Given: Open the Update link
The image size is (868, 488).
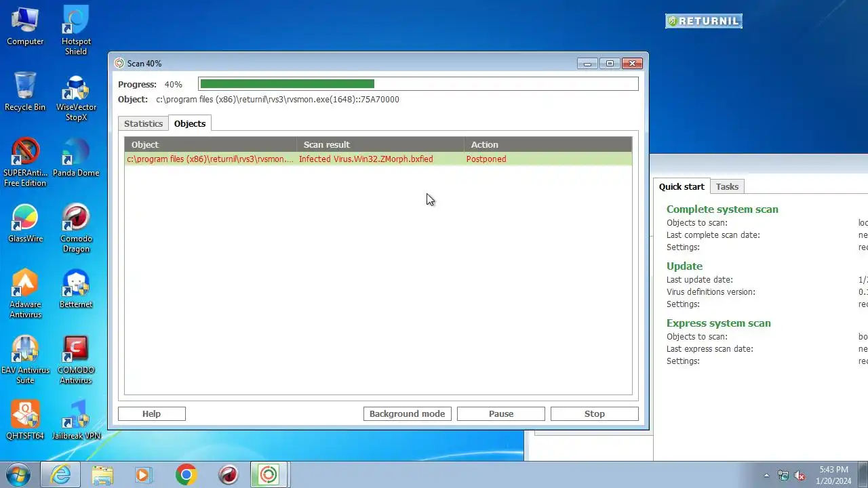Looking at the screenshot, I should point(684,266).
